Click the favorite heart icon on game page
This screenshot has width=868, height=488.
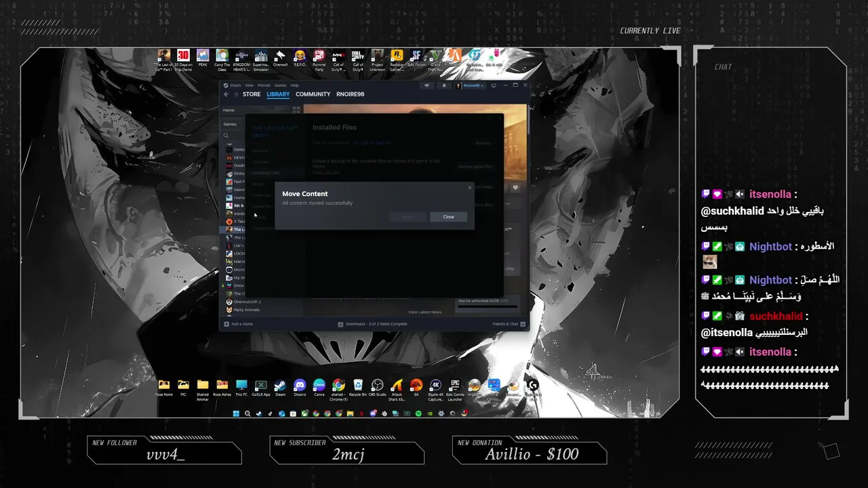(515, 188)
